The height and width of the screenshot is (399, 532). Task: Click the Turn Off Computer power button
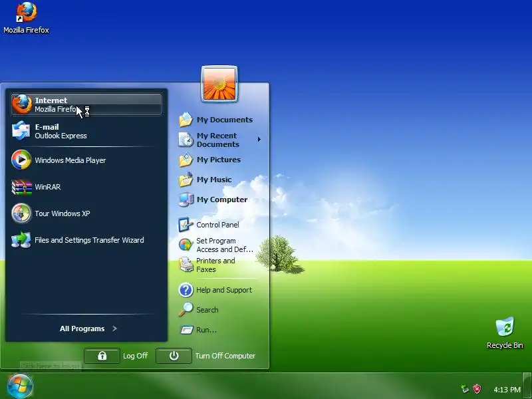(174, 356)
